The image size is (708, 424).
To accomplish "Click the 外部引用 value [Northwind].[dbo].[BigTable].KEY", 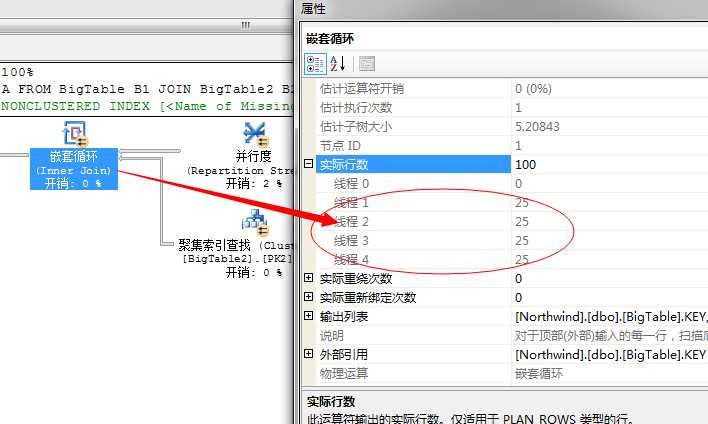I will coord(610,354).
